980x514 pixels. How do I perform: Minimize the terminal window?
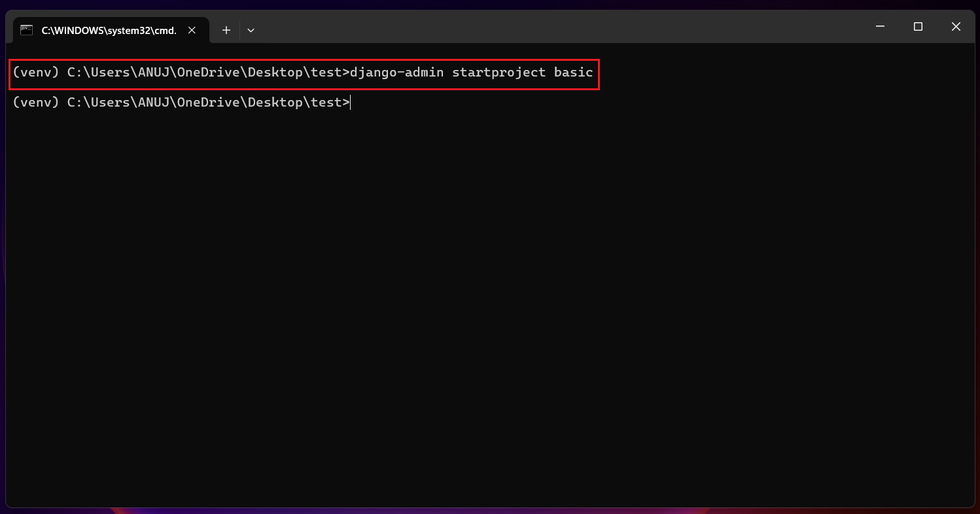point(880,26)
